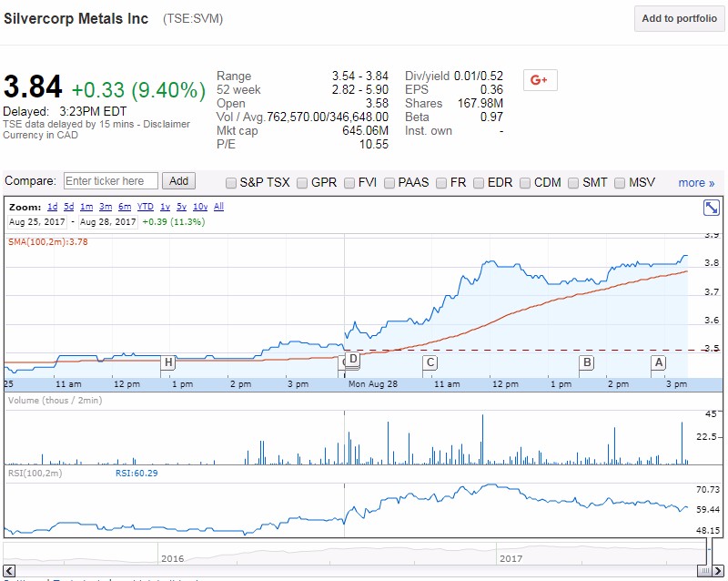Click 2016 in the overview timeline
The image size is (728, 581).
point(172,558)
